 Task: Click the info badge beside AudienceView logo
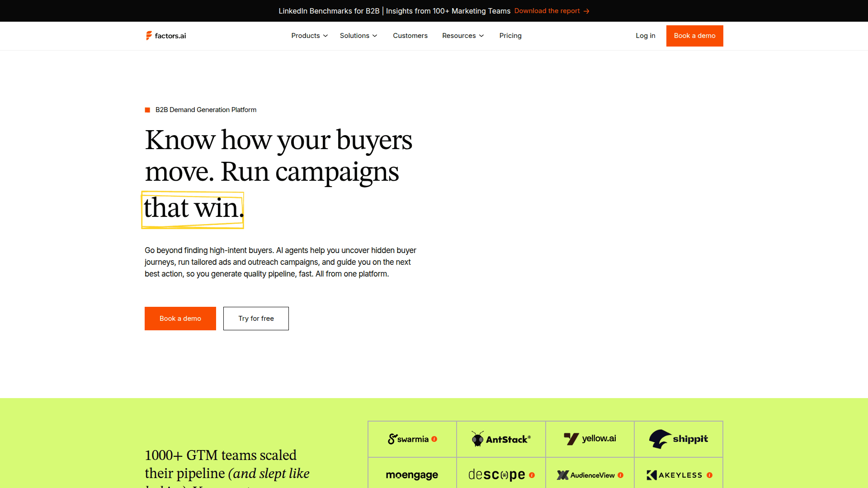[620, 475]
